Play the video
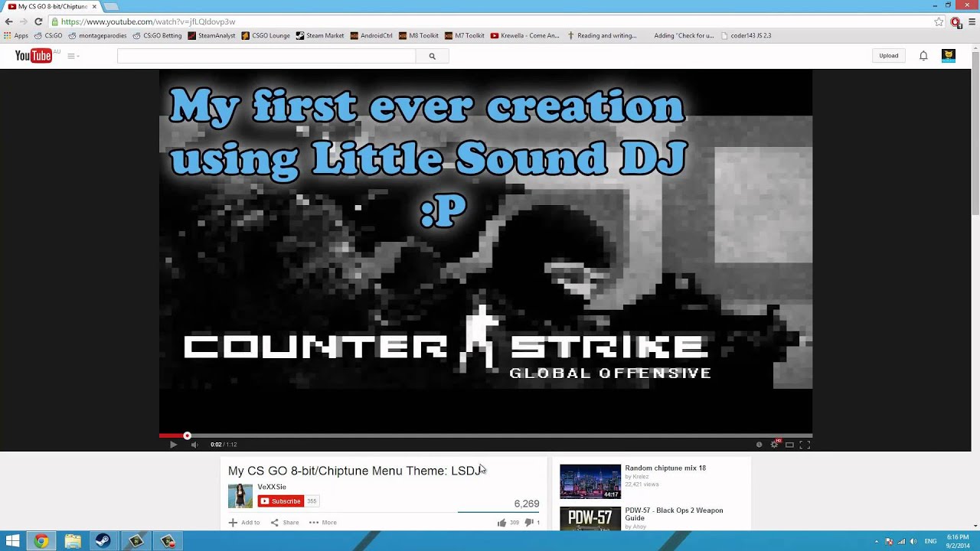980x551 pixels. pyautogui.click(x=173, y=445)
